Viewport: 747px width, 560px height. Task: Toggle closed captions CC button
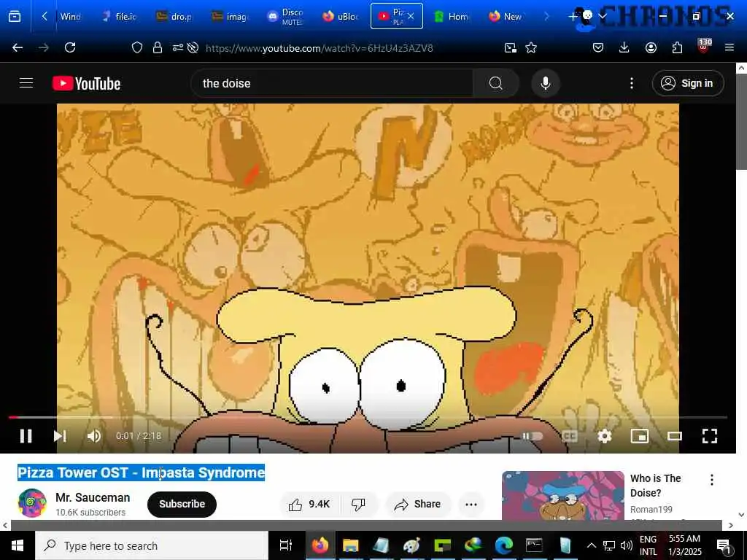click(x=569, y=436)
